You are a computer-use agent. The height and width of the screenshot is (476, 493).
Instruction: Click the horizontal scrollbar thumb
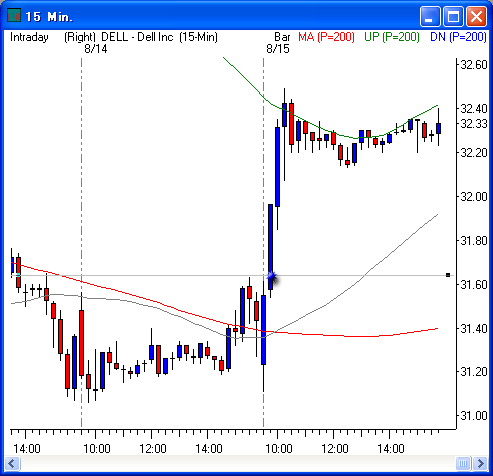pos(463,463)
